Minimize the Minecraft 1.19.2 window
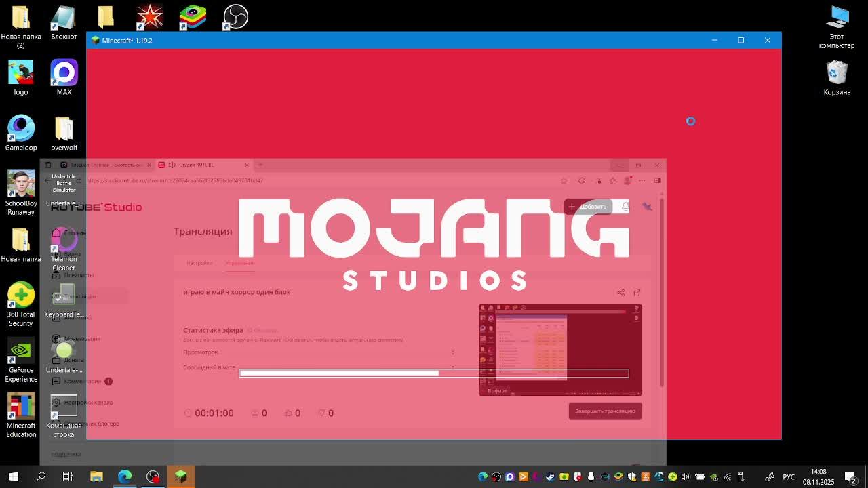This screenshot has height=488, width=868. [714, 40]
